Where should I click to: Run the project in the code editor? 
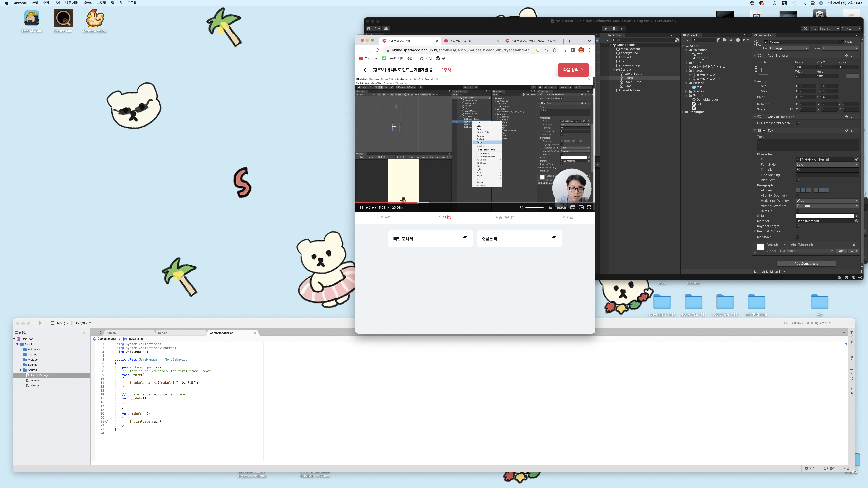point(40,323)
